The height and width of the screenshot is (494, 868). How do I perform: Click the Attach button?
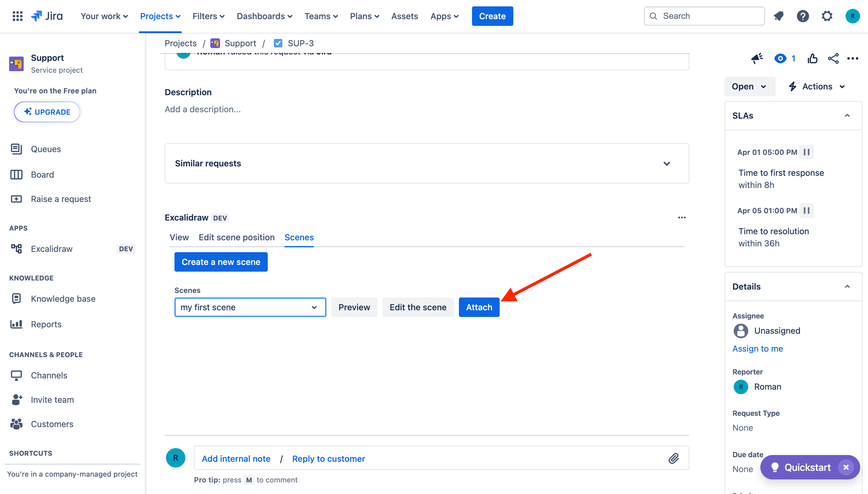coord(479,307)
